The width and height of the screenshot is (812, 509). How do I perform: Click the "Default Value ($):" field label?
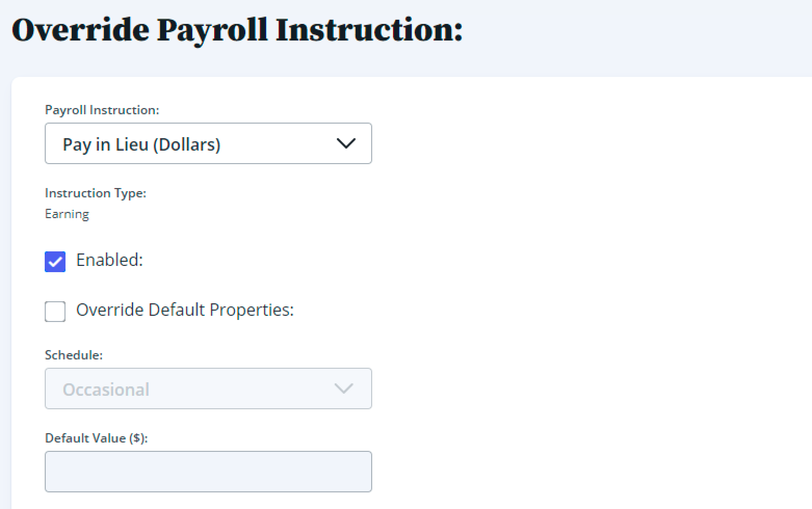coord(96,438)
